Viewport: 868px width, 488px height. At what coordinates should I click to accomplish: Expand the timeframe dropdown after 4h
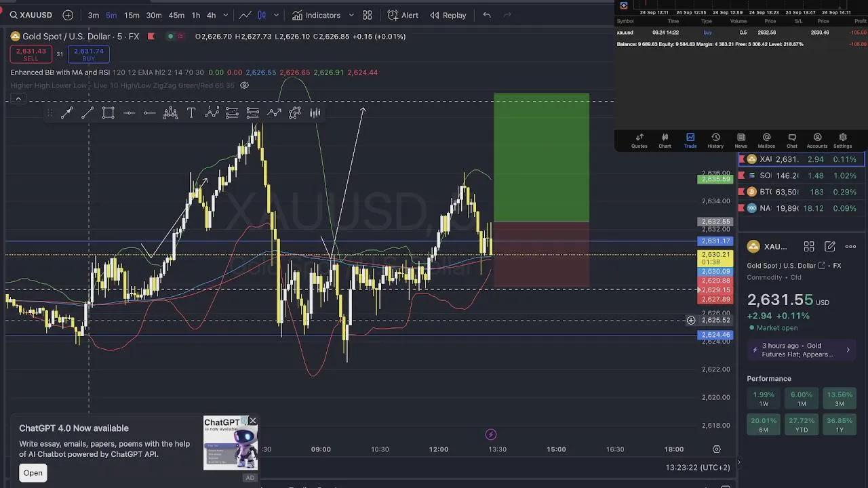[226, 15]
